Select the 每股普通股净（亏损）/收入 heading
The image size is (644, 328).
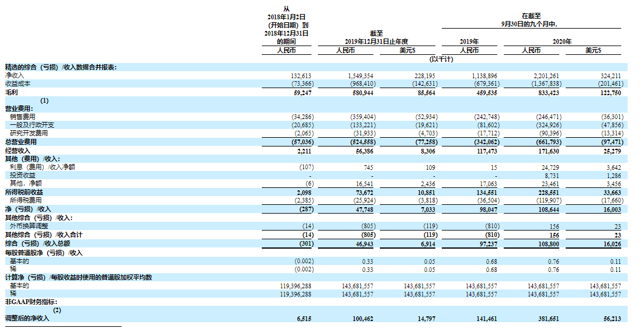[43, 253]
